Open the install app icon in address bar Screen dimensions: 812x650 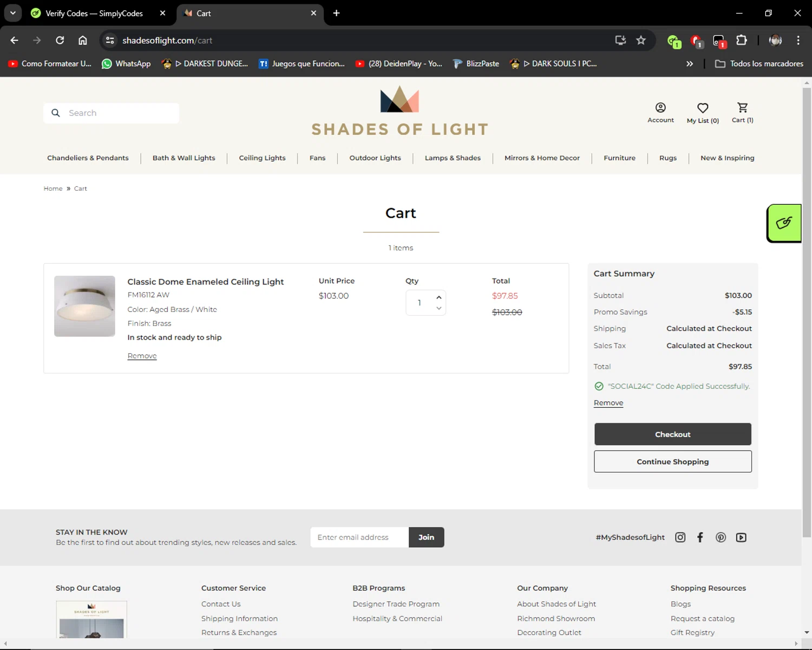pos(620,40)
